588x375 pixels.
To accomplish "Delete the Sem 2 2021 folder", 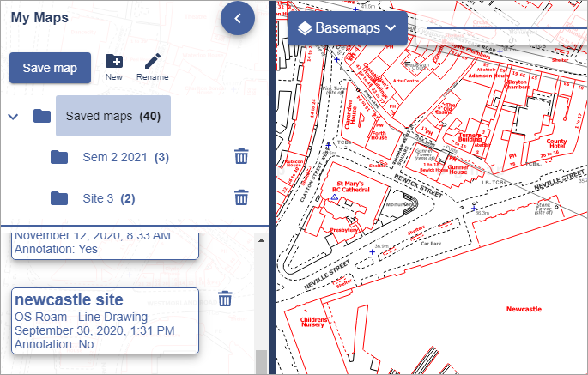I will 241,156.
